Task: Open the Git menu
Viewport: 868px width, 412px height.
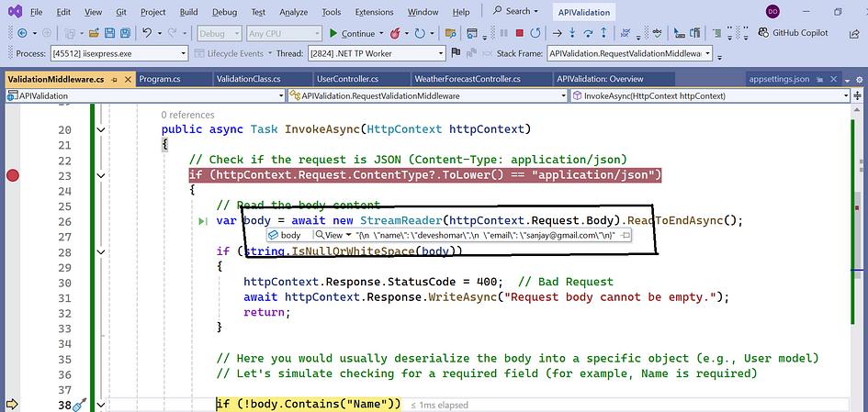Action: pyautogui.click(x=121, y=12)
